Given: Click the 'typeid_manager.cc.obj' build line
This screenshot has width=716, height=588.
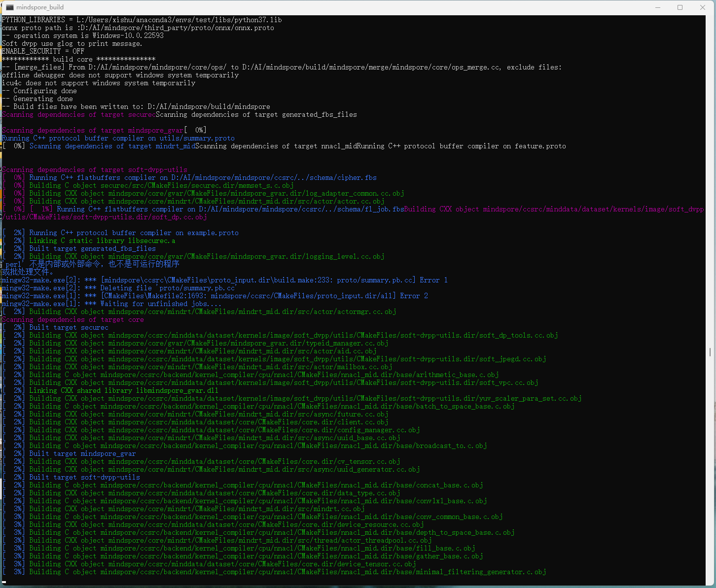Looking at the screenshot, I should (195, 343).
